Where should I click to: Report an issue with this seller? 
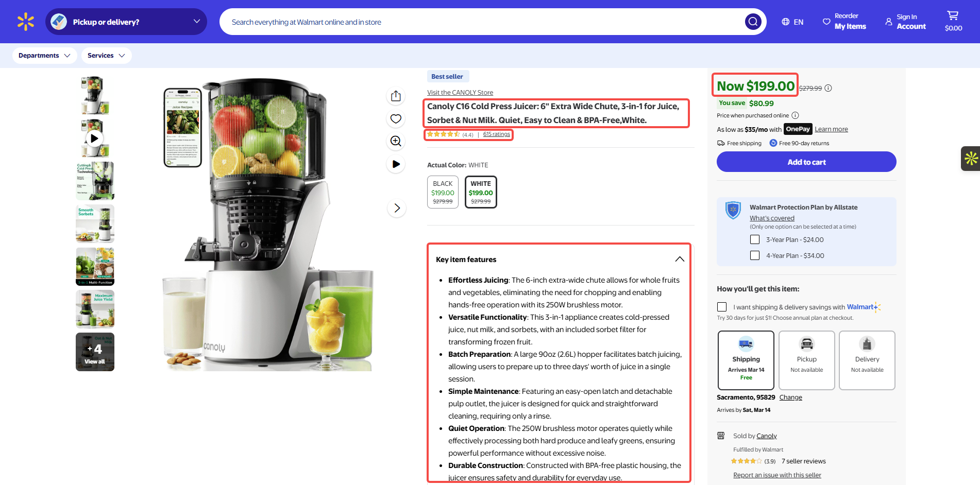777,475
